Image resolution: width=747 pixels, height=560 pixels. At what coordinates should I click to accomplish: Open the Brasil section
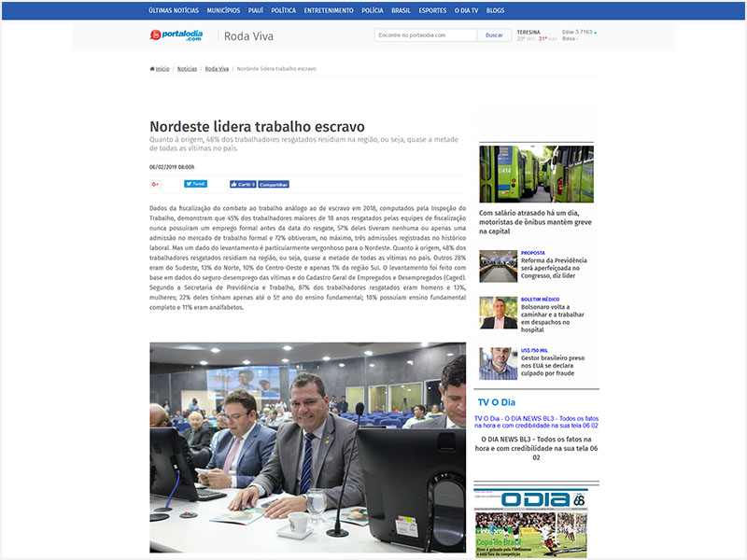tap(401, 10)
